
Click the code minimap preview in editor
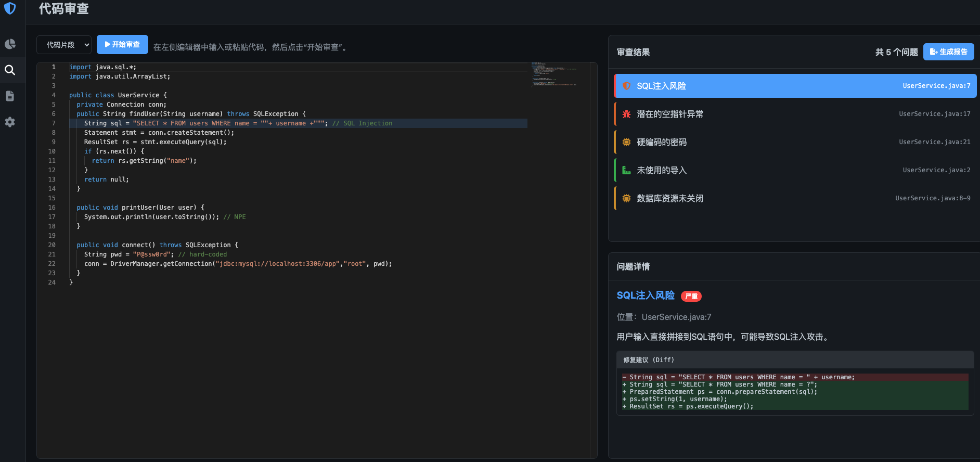[x=555, y=74]
